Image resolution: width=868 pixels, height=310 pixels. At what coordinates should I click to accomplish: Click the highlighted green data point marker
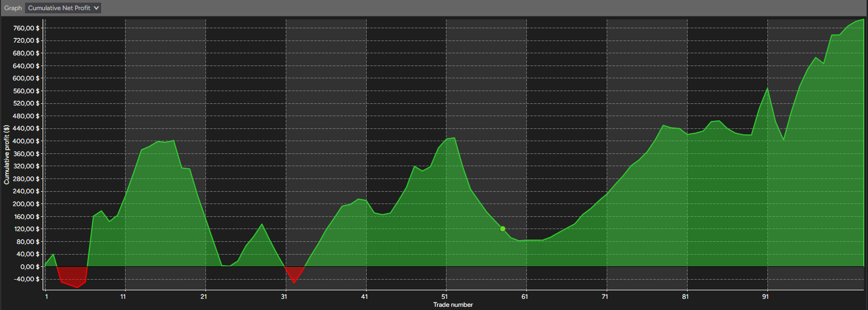502,229
